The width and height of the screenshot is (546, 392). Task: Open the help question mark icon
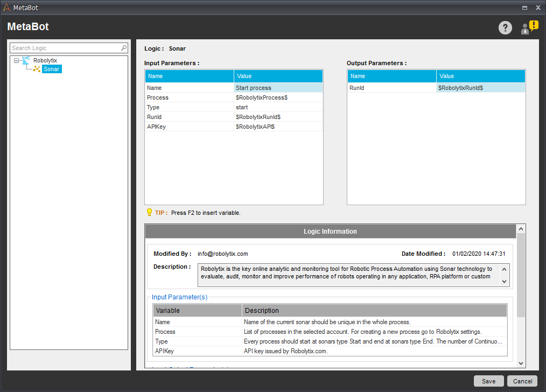tap(505, 27)
